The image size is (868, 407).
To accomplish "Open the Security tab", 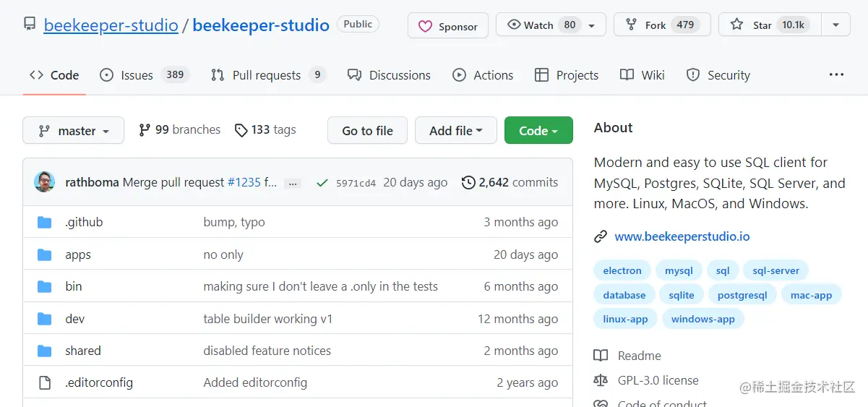I will point(718,75).
